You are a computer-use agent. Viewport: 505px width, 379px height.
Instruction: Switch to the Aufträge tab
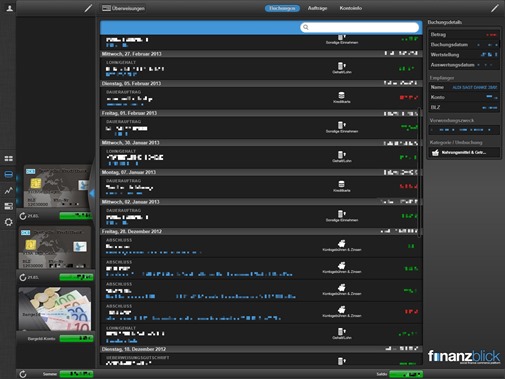point(317,8)
